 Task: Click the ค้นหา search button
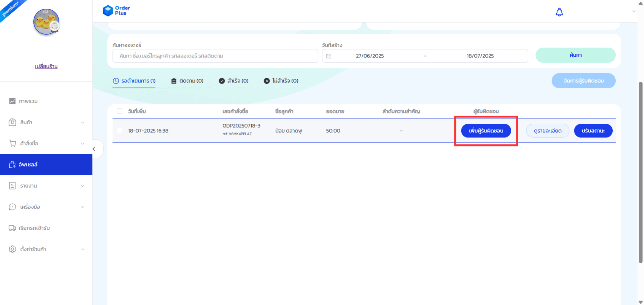[x=575, y=55]
